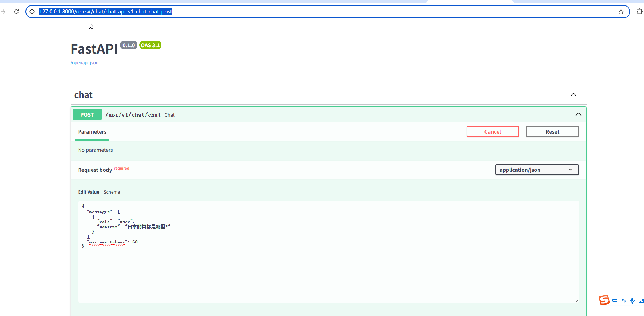The width and height of the screenshot is (644, 316).
Task: Click the "role" key in JSON
Action: (x=105, y=222)
